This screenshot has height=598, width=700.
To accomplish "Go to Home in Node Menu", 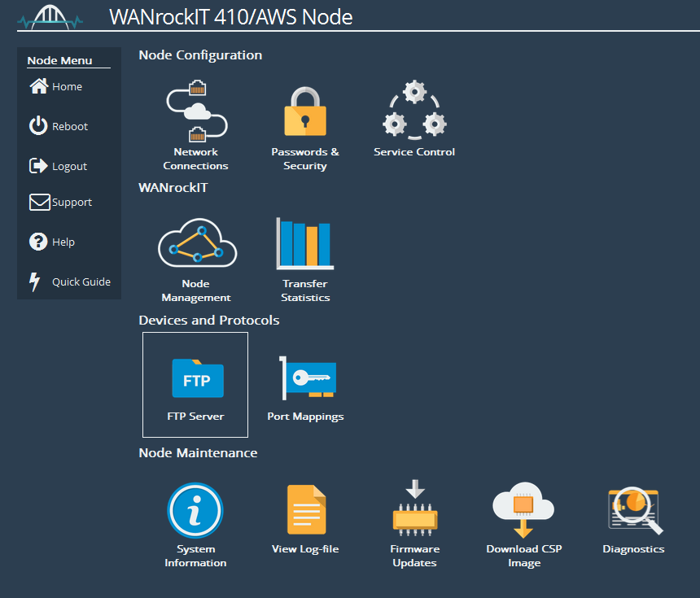I will point(67,86).
